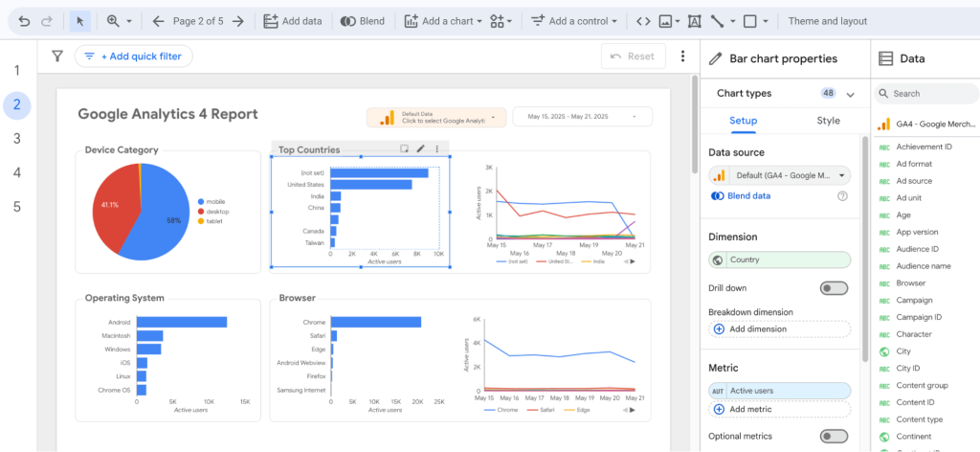Screen dimensions: 980x452
Task: Open the Add a chart dropdown
Action: (x=444, y=21)
